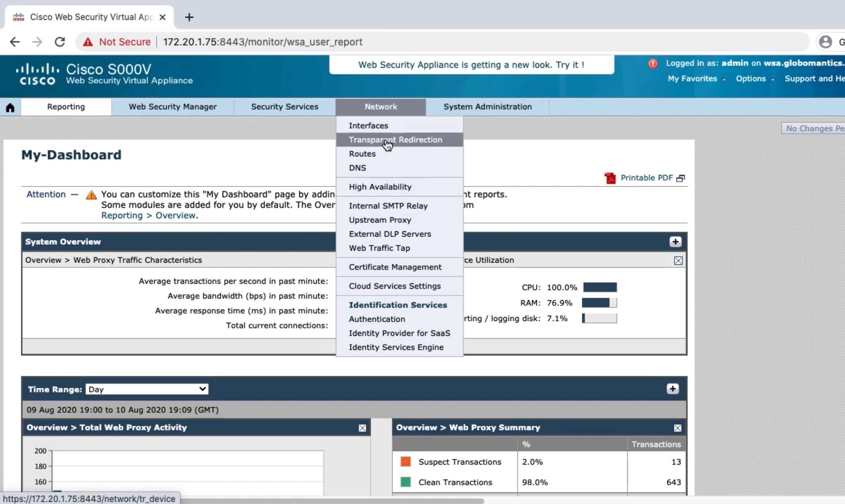Click the Attention label link

pyautogui.click(x=46, y=194)
